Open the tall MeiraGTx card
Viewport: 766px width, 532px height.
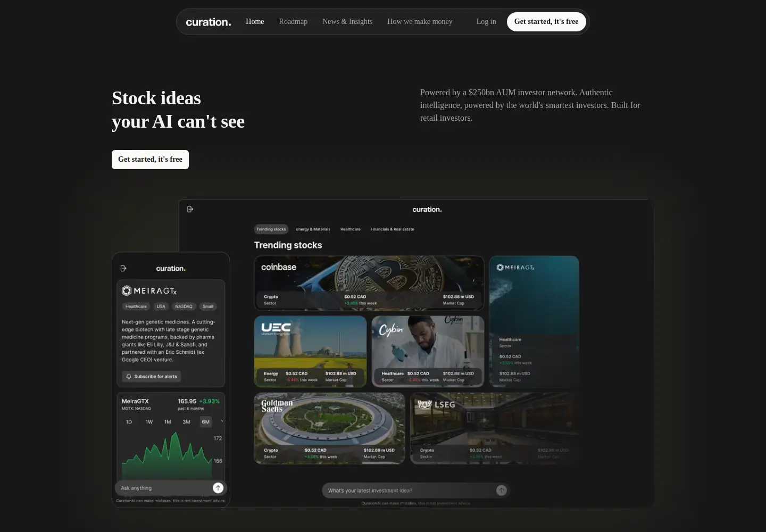point(534,321)
